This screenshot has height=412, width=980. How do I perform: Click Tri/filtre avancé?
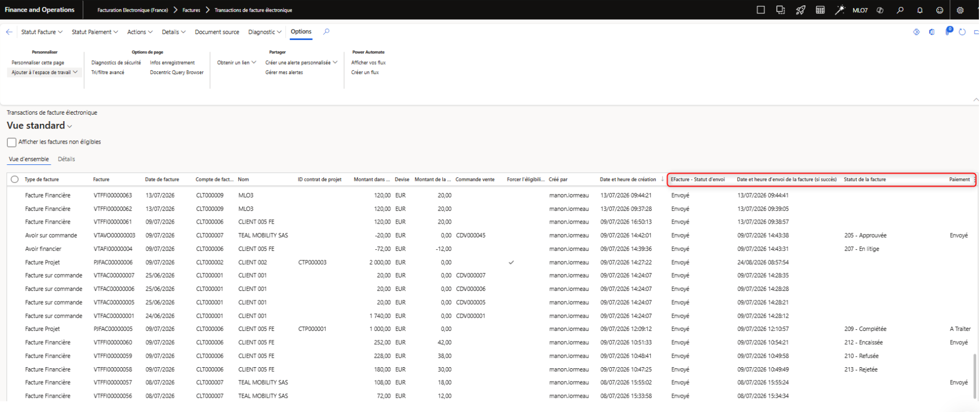[x=108, y=73]
